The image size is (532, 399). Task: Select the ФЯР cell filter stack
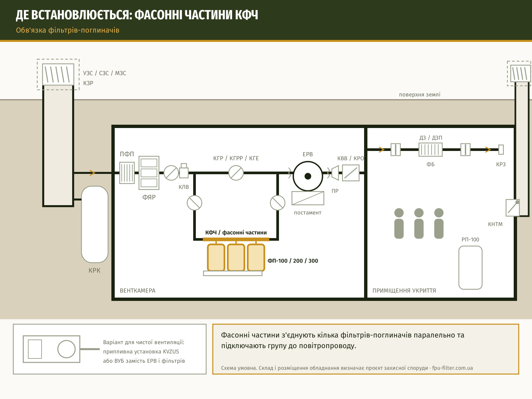click(x=149, y=173)
